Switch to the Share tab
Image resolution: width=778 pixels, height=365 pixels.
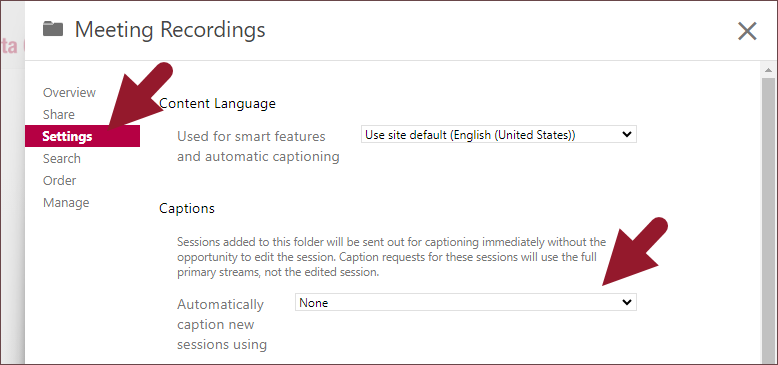click(59, 115)
